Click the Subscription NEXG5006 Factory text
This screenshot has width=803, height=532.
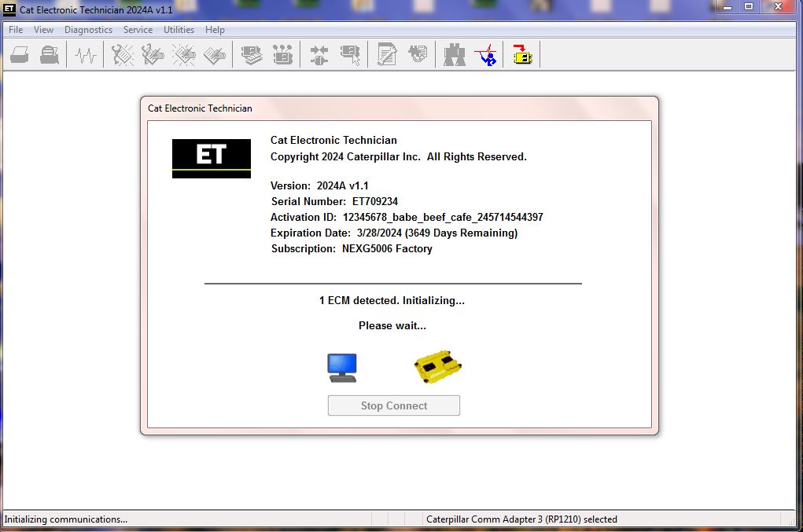click(x=352, y=249)
